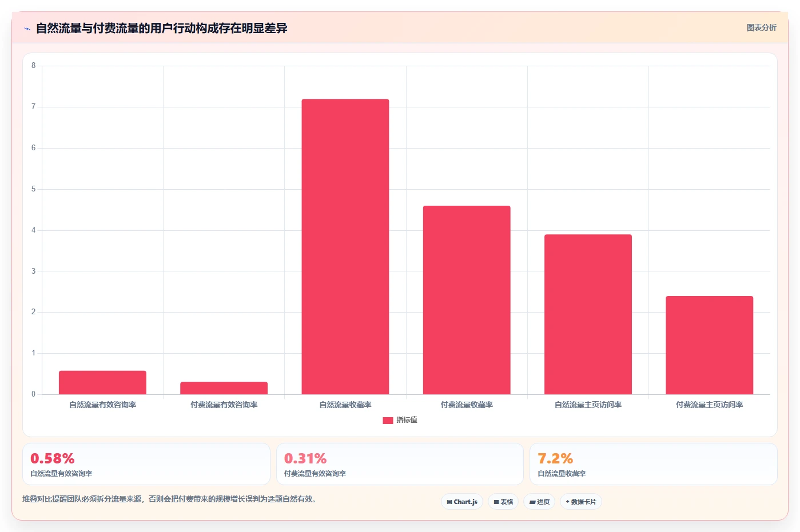The height and width of the screenshot is (532, 800).
Task: Click x-axis label 自然流量收藏率
Action: (345, 405)
